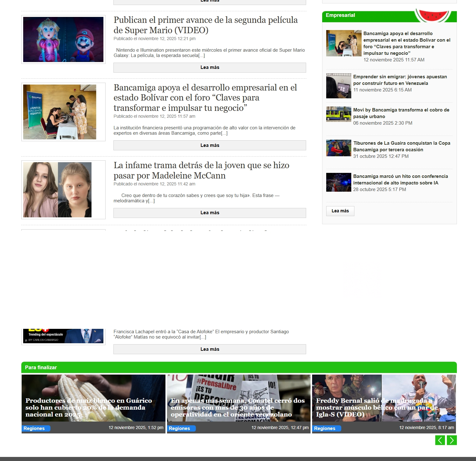Screen dimensions: 476x461
Task: Open the Madeleine McCann article thumbnail
Action: tap(57, 189)
